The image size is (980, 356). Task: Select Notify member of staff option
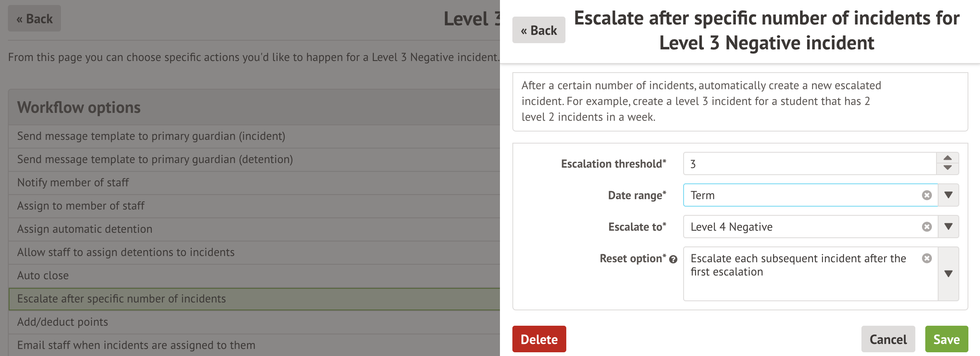point(73,183)
